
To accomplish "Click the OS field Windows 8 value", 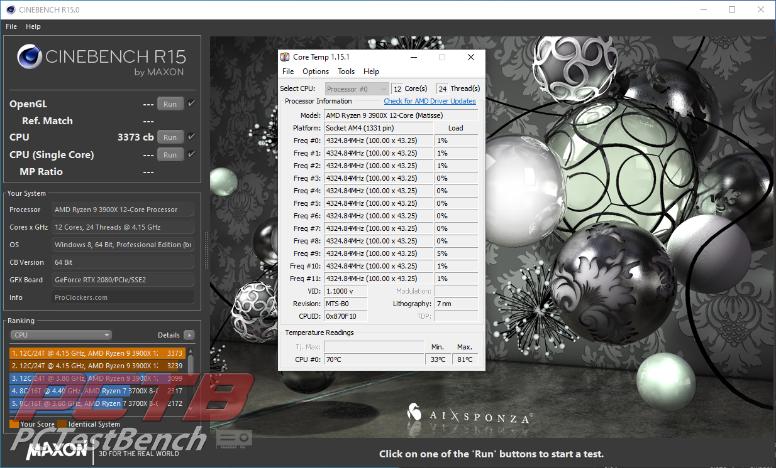I will pos(123,244).
